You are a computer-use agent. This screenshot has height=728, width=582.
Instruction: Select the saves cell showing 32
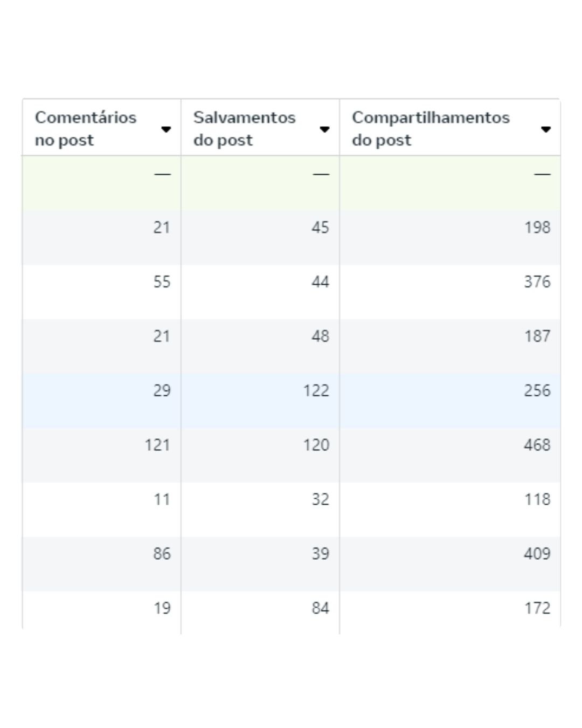320,499
